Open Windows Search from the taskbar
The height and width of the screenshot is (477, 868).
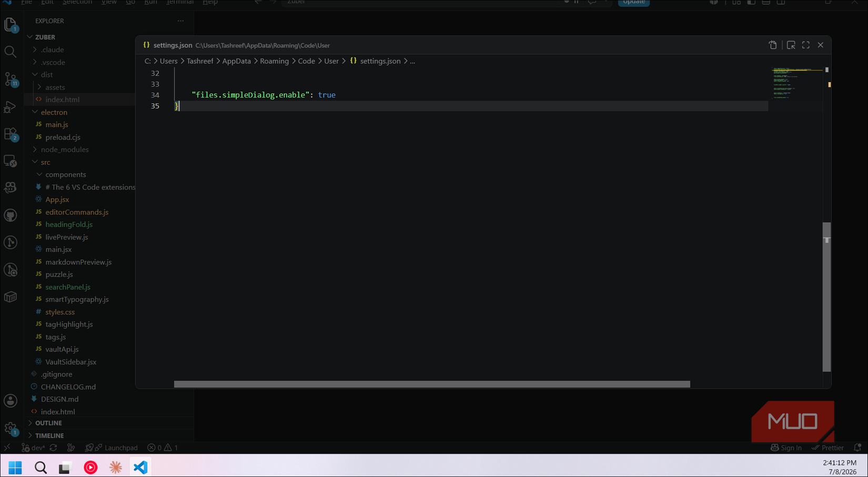coord(41,467)
